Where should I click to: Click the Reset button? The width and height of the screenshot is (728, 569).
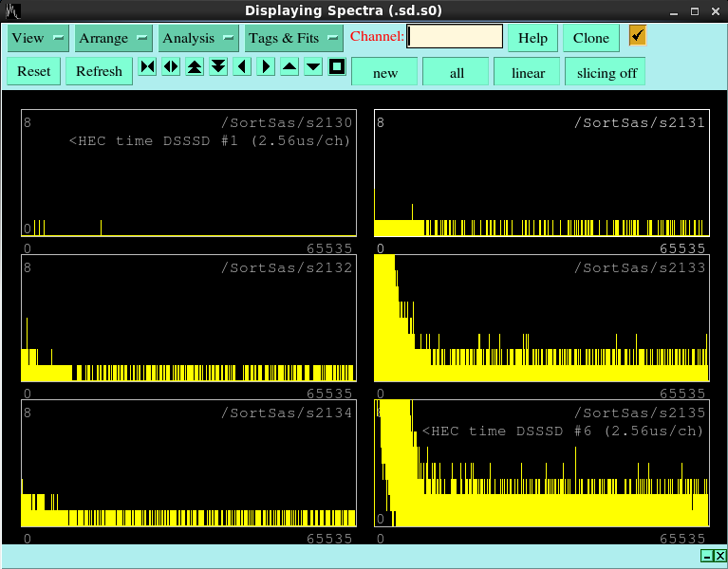pyautogui.click(x=34, y=71)
